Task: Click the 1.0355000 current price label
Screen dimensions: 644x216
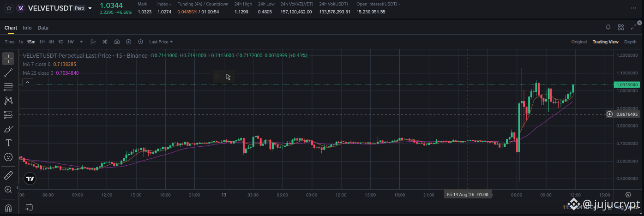Action: (627, 85)
